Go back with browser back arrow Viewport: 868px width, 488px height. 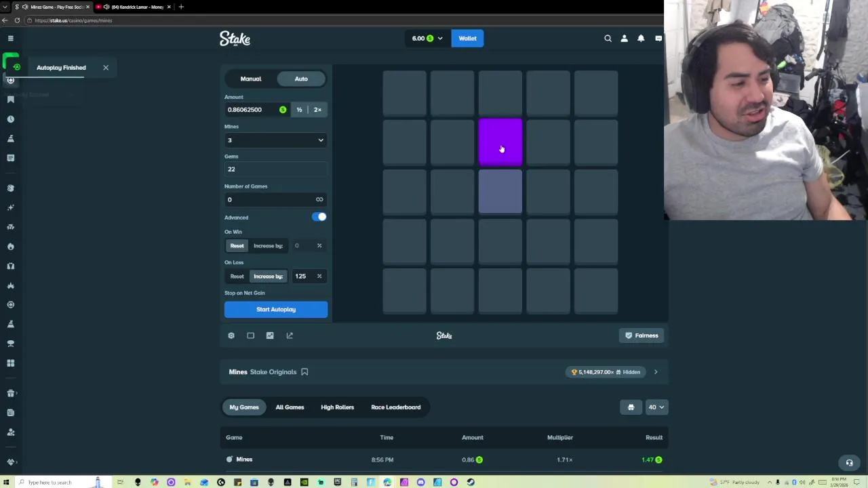[5, 20]
